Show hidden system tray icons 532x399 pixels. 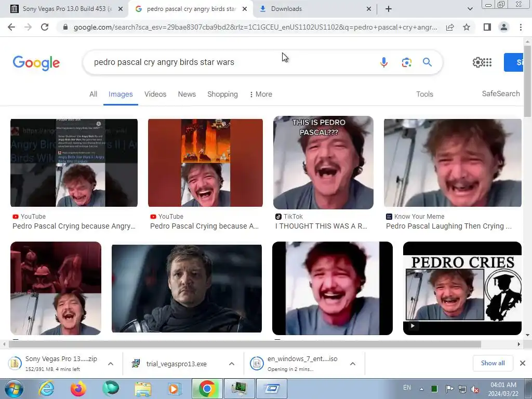tap(421, 389)
